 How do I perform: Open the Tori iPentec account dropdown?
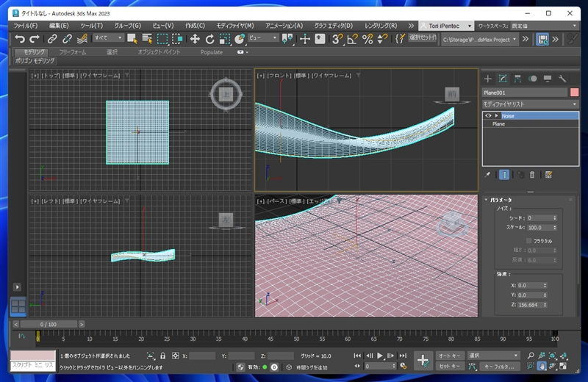coord(445,26)
